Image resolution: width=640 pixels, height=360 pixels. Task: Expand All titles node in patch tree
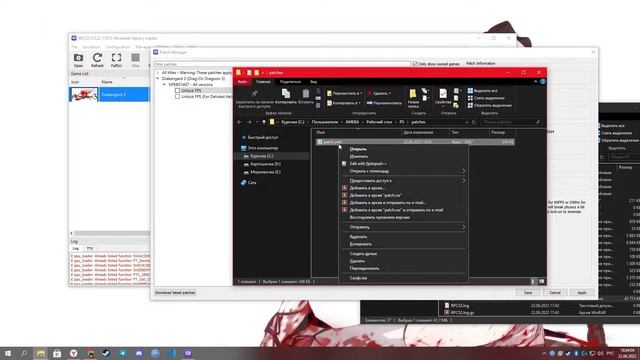158,72
